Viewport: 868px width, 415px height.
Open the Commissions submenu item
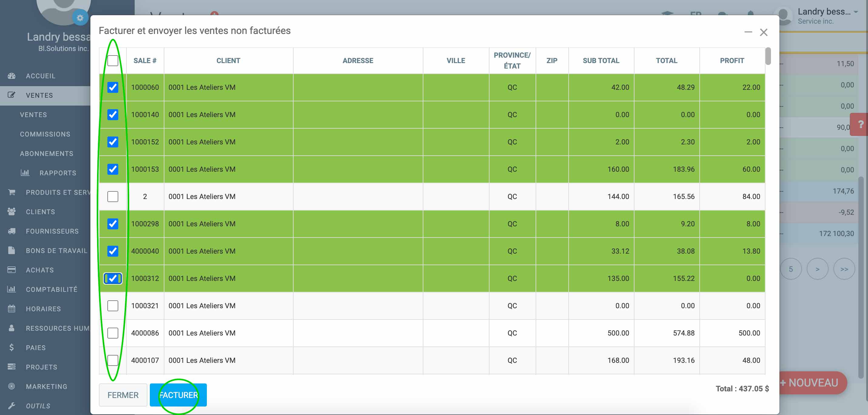[45, 134]
